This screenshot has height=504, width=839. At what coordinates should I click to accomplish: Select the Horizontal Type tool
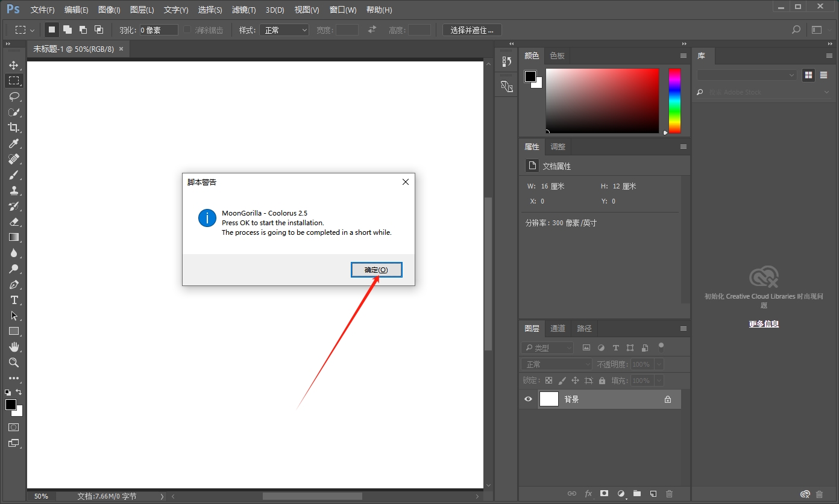(14, 300)
